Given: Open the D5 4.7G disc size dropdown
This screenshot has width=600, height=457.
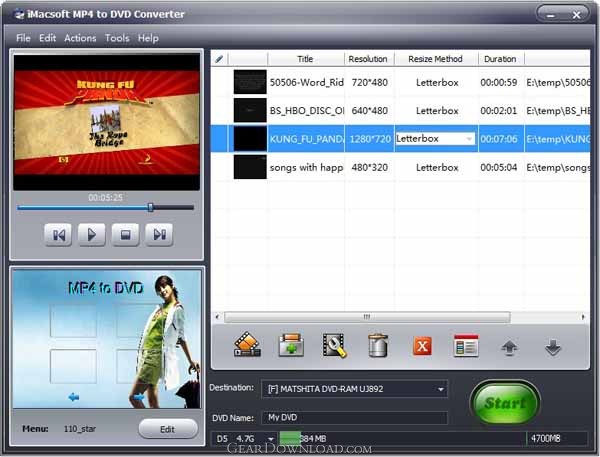Looking at the screenshot, I should (x=271, y=439).
